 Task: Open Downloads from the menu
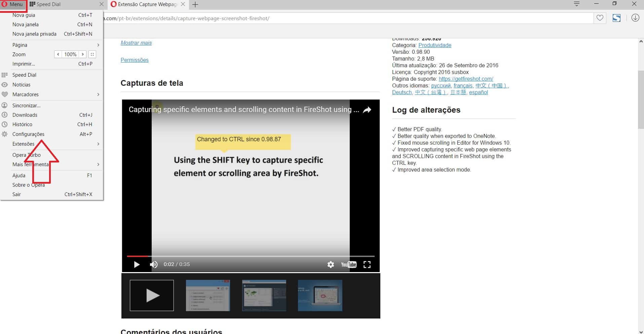52,115
